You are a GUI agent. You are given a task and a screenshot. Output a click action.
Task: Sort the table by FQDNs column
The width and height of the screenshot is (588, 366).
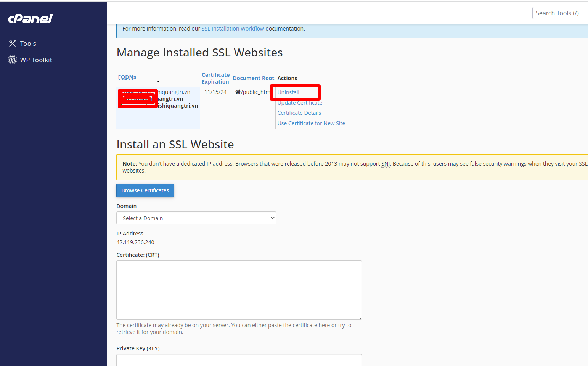pyautogui.click(x=127, y=77)
